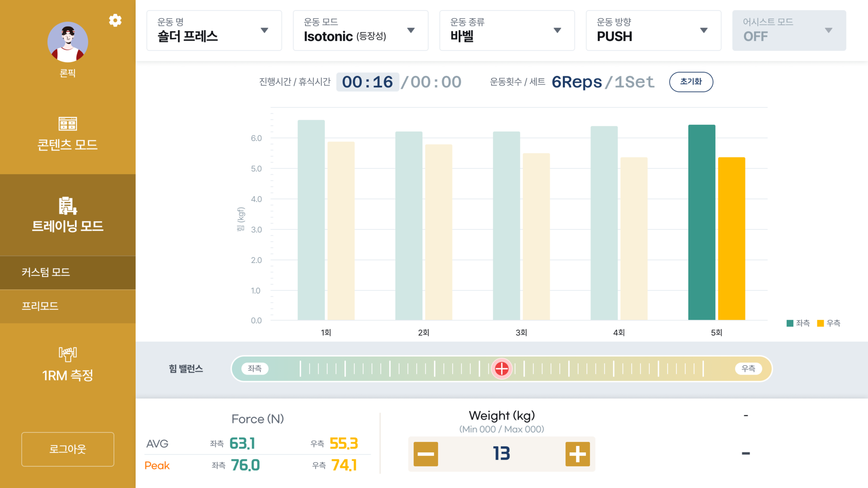
Task: Open the 1RM 측정 fist icon
Action: click(68, 354)
